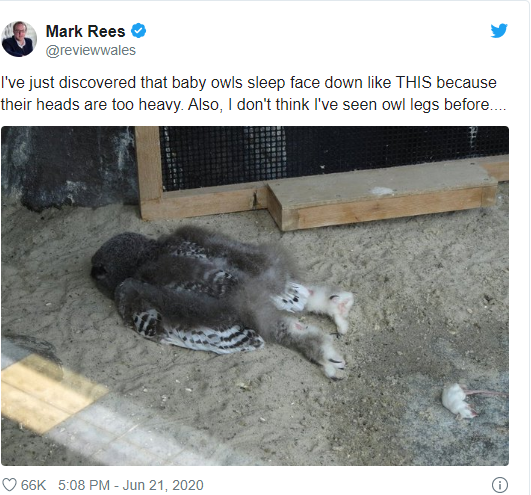This screenshot has height=495, width=531.
Task: Click the tweet text about baby owls
Action: [253, 93]
